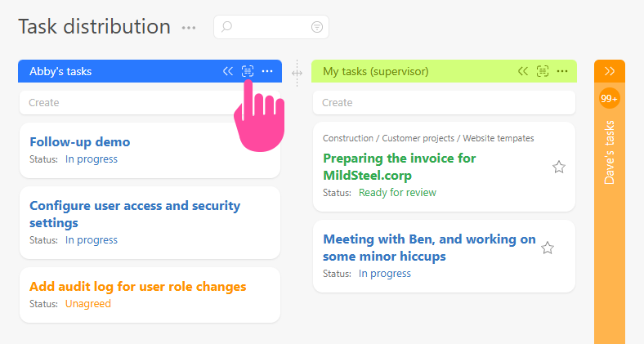Open Configure user access and security settings task
This screenshot has height=344, width=644.
coord(135,213)
